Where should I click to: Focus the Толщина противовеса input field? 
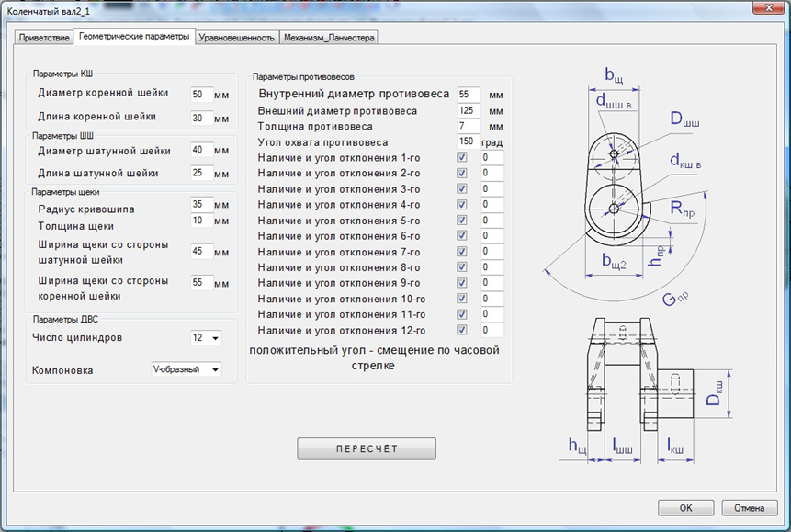point(469,126)
